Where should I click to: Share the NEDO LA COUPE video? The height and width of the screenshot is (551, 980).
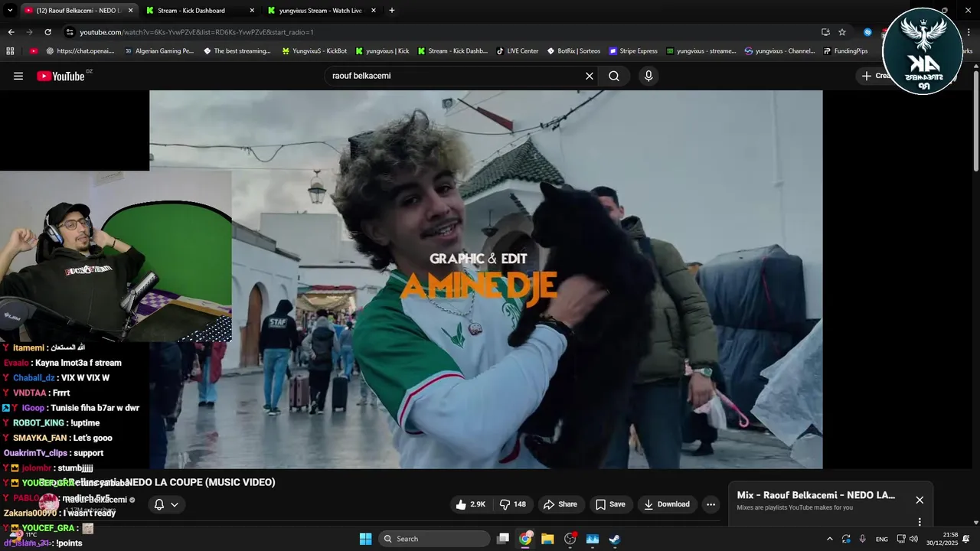coord(560,504)
